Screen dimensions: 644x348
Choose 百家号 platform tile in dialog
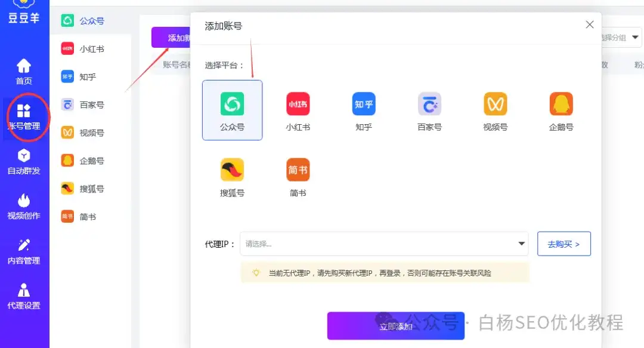pos(429,110)
